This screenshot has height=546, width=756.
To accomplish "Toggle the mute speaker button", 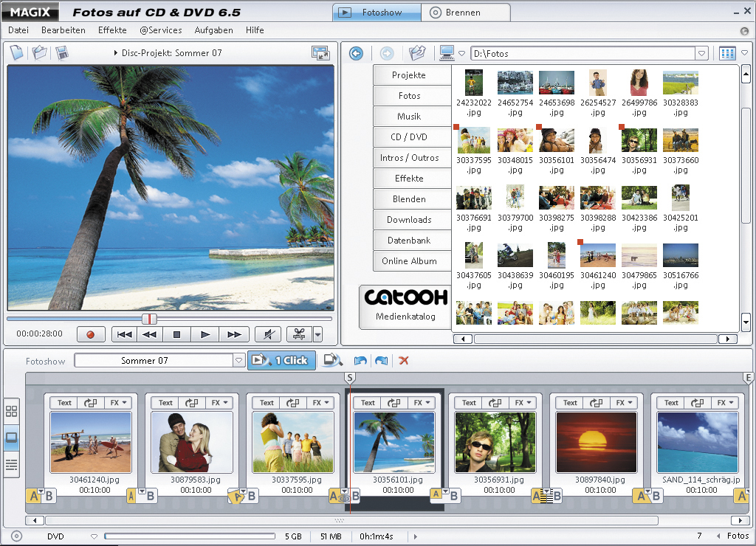I will click(267, 334).
